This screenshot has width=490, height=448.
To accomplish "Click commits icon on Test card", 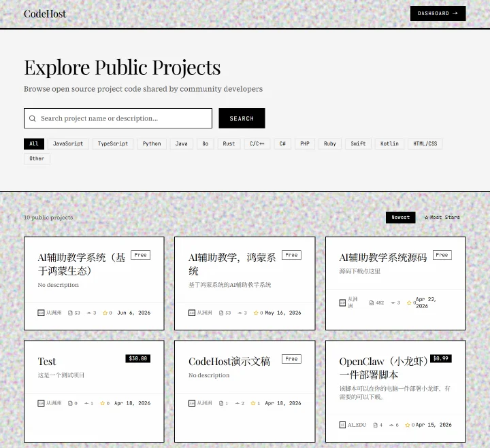I will [x=86, y=403].
